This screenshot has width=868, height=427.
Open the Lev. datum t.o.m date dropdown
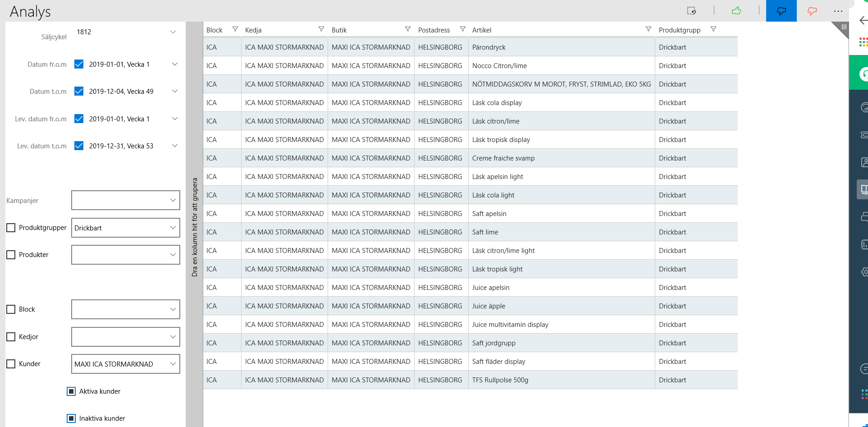tap(175, 146)
